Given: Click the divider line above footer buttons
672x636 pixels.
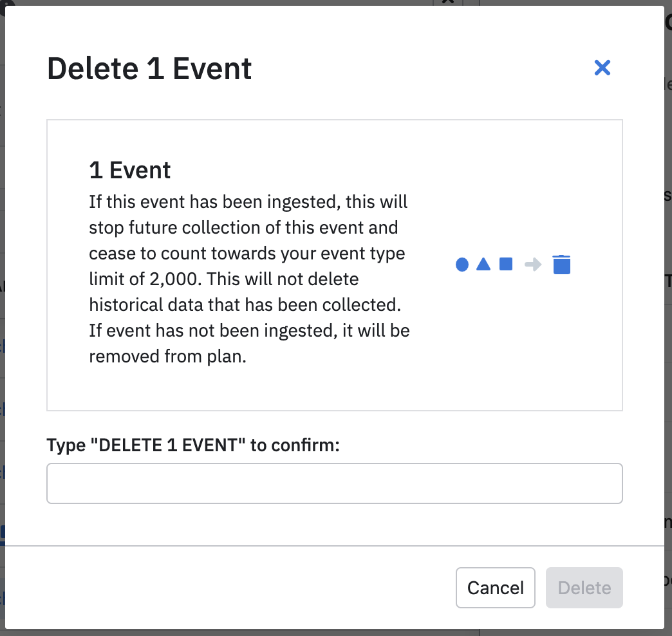Looking at the screenshot, I should point(335,546).
